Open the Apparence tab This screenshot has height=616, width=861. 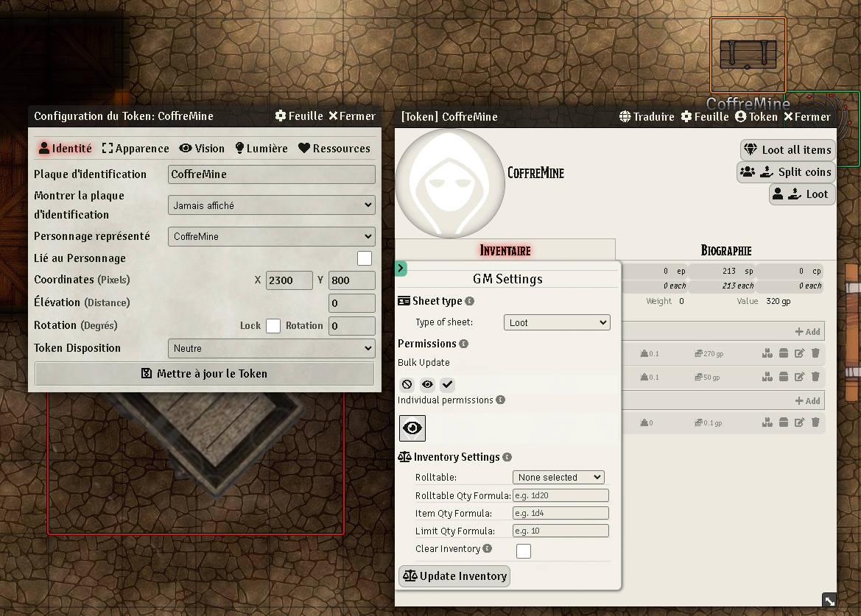(x=135, y=148)
